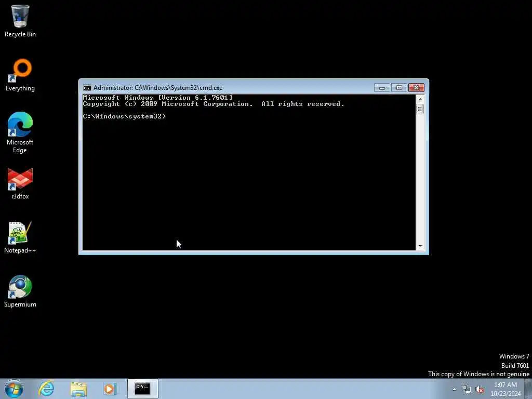Viewport: 532px width, 399px height.
Task: Select the Microsoft Edge desktop shortcut
Action: click(20, 132)
